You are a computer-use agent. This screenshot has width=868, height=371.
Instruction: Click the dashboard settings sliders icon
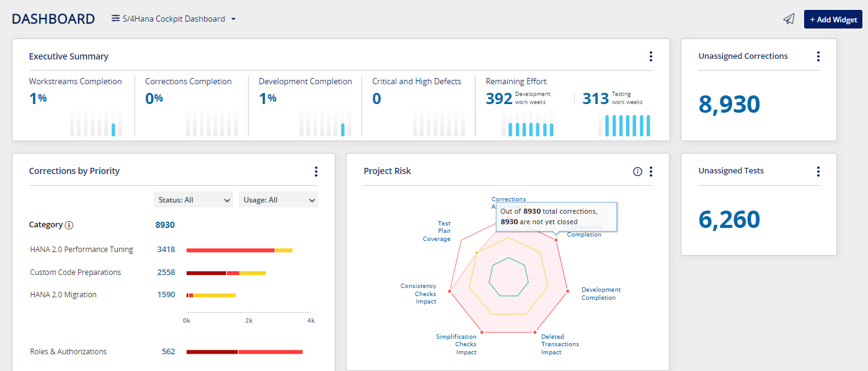[x=115, y=19]
